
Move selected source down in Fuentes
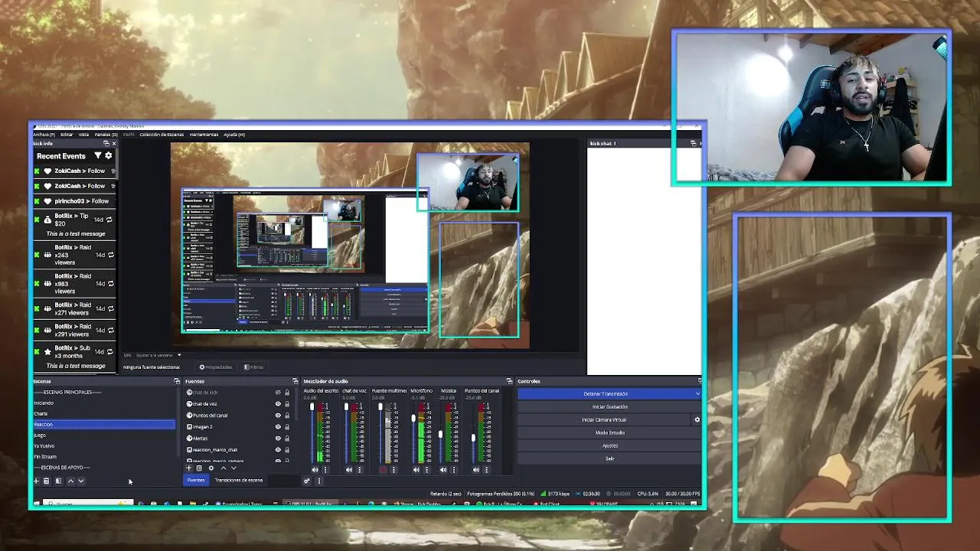point(234,468)
